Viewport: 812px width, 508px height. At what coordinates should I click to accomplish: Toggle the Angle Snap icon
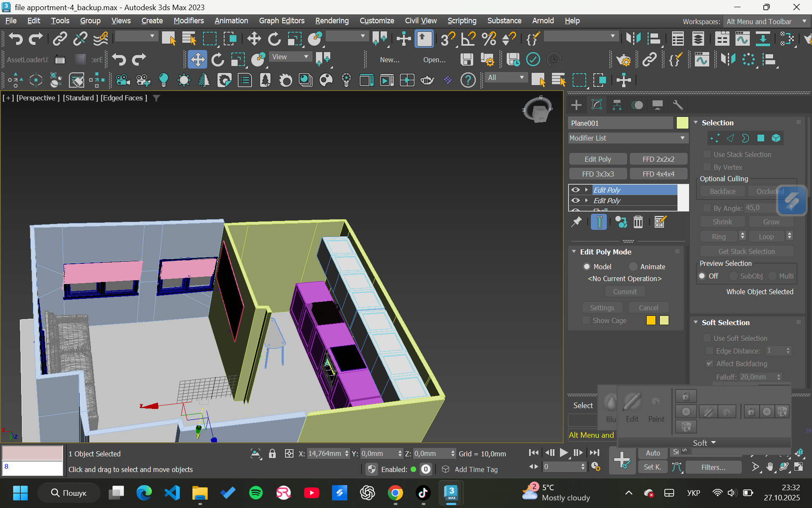[469, 39]
